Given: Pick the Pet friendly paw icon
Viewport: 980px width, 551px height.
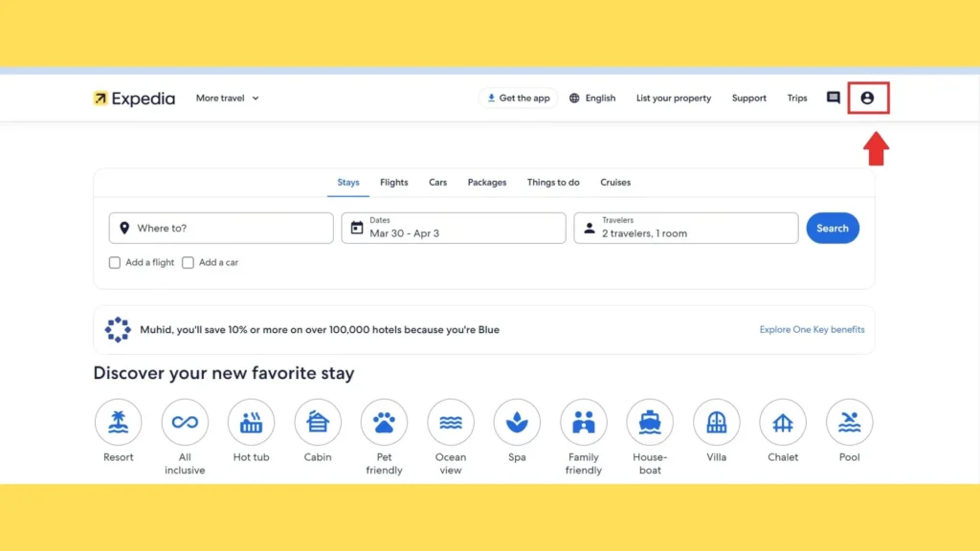Looking at the screenshot, I should 384,423.
